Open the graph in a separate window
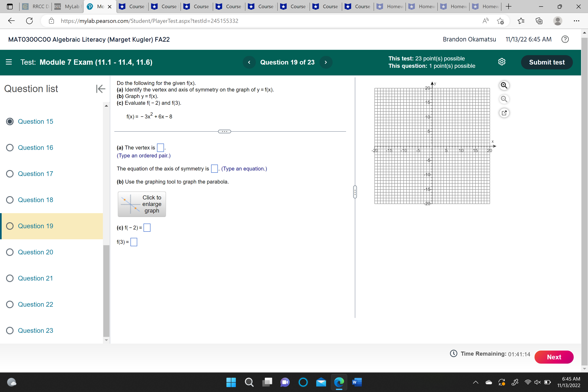 pyautogui.click(x=504, y=113)
